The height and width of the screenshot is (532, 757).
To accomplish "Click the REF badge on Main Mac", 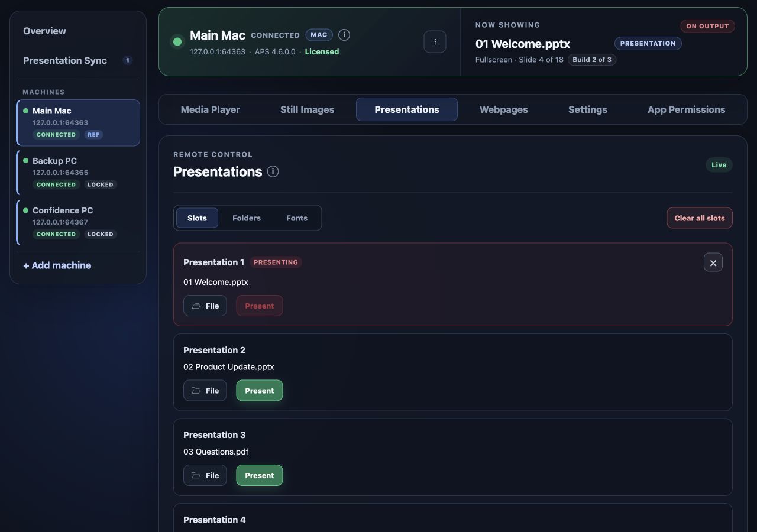I will pyautogui.click(x=93, y=135).
